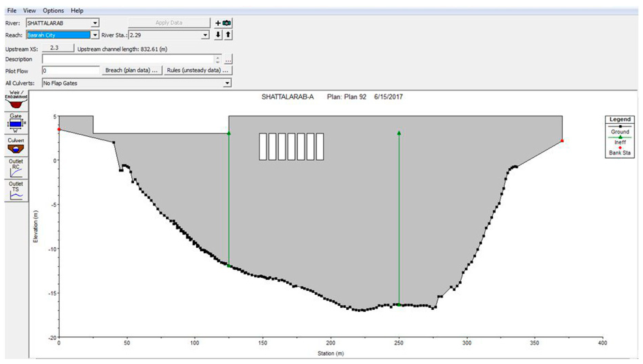
Task: Click the Apply Data button
Action: [x=169, y=23]
